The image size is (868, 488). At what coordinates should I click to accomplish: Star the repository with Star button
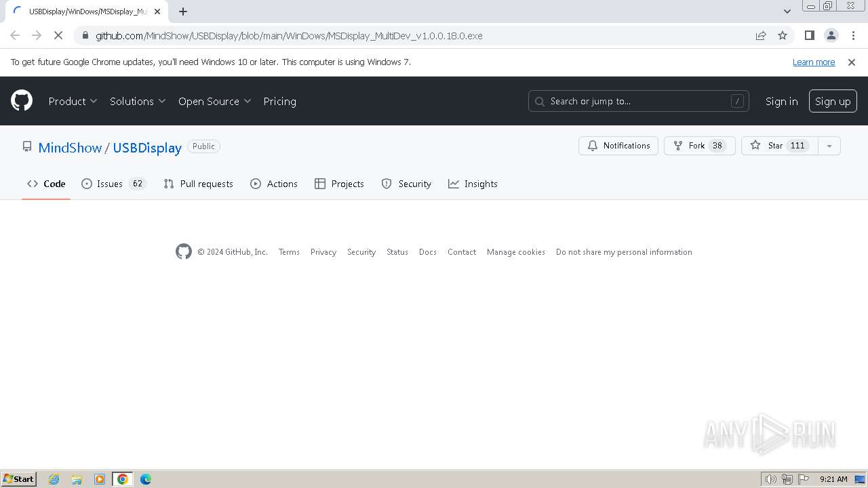coord(780,146)
